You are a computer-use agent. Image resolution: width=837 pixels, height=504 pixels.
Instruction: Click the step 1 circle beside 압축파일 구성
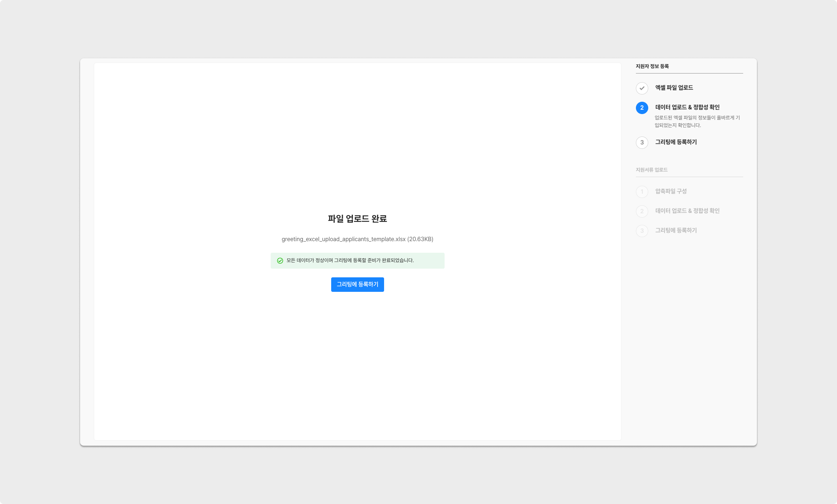tap(642, 192)
